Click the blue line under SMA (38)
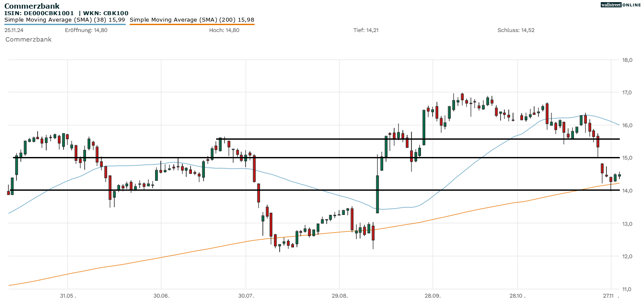Image resolution: width=644 pixels, height=298 pixels. (65, 24)
